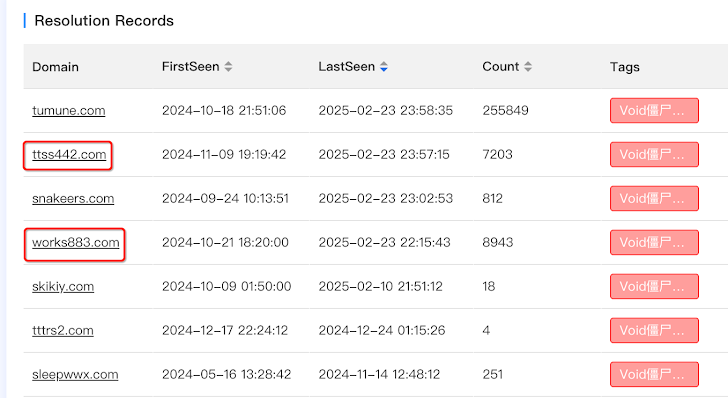
Task: Click the count value 255849
Action: 505,111
